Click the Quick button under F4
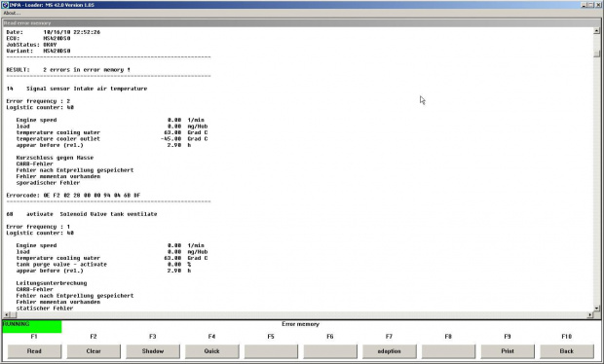The image size is (604, 364). click(211, 351)
